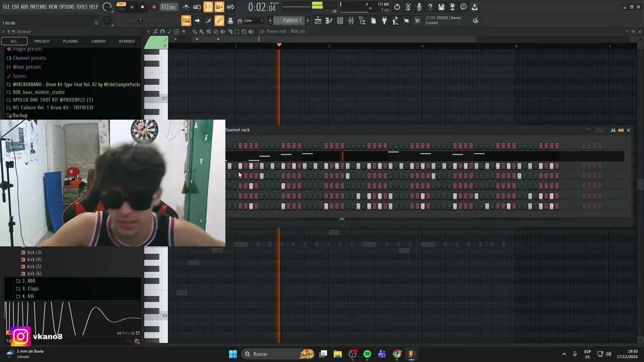This screenshot has height=362, width=644.
Task: Select the piano roll mute tool
Action: pos(223,32)
